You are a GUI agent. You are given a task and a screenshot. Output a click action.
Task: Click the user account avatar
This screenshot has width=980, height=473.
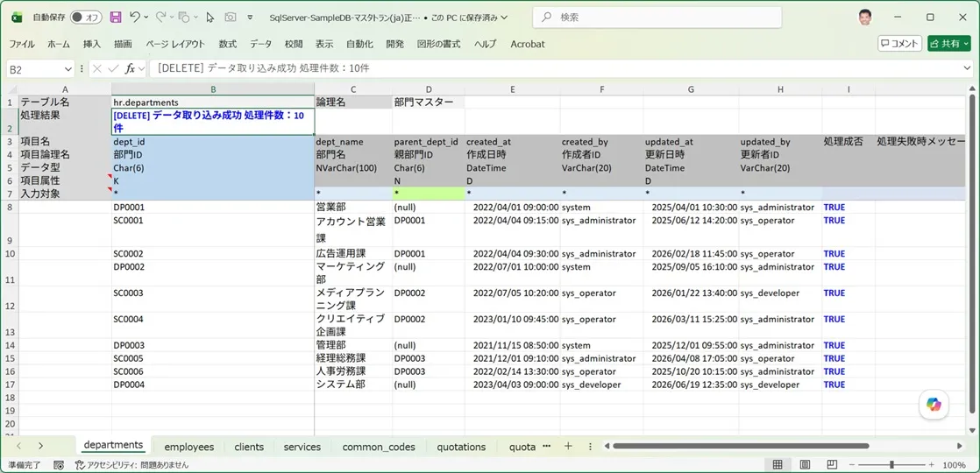click(865, 17)
